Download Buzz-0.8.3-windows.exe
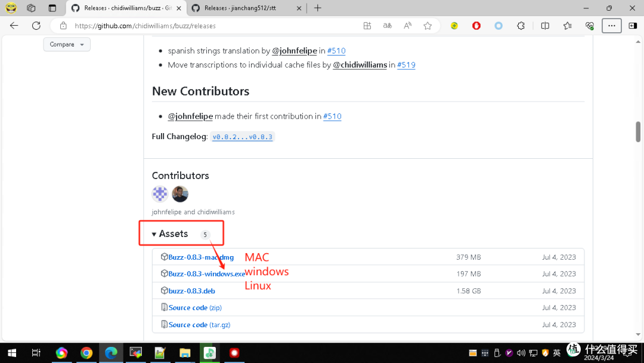 206,274
